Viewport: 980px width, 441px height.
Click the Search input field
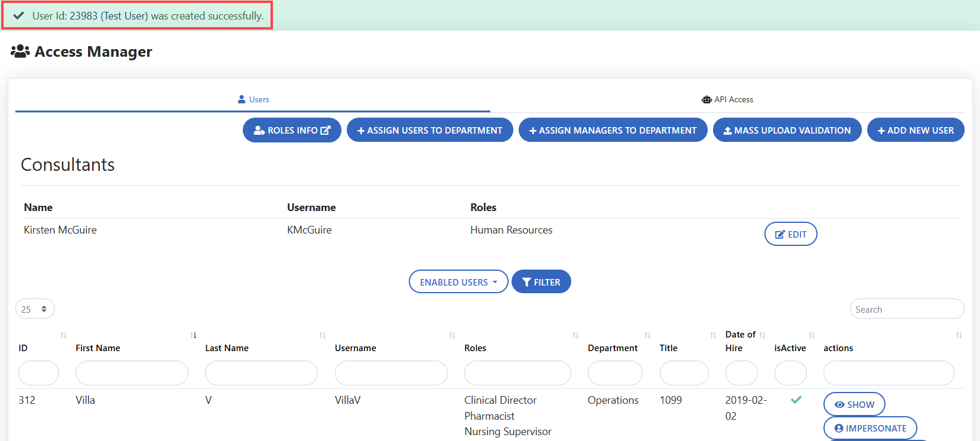[906, 309]
